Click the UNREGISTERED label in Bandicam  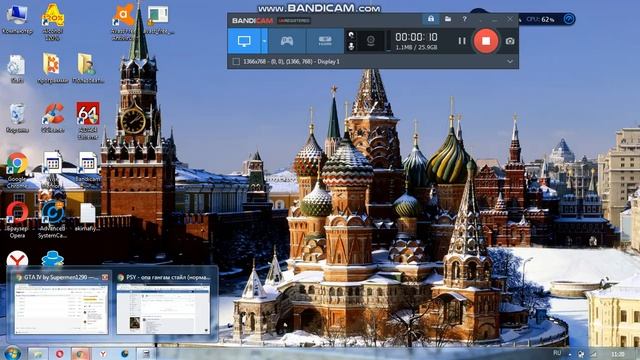(294, 20)
